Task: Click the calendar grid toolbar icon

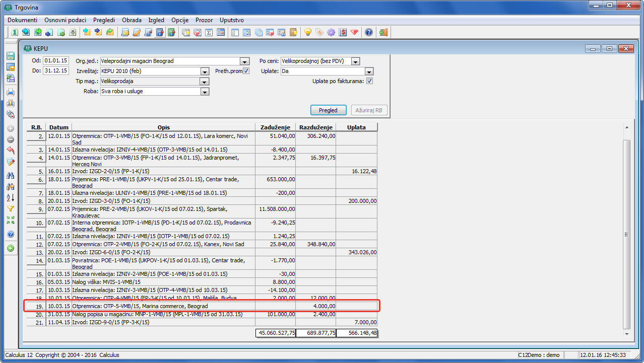Action: coord(220,33)
